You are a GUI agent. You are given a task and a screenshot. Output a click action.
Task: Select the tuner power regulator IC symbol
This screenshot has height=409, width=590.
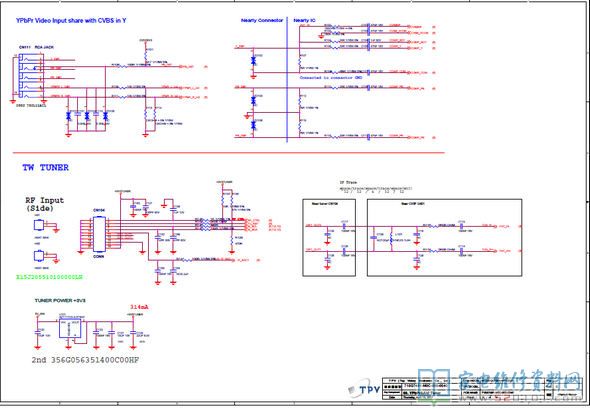tap(70, 328)
